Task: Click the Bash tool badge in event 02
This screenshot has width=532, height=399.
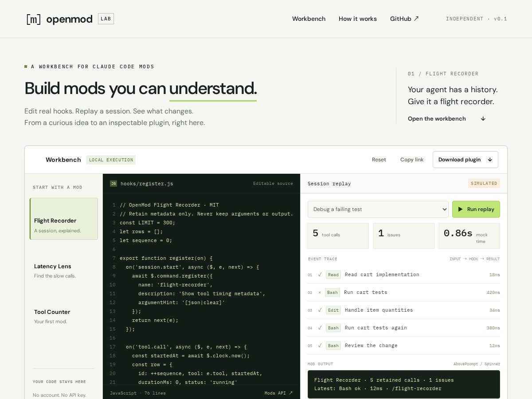Action: tap(332, 293)
